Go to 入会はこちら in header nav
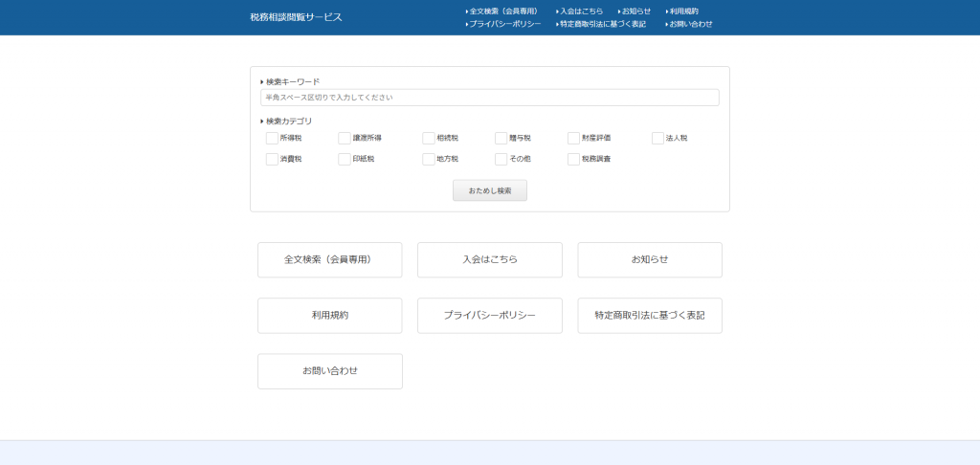This screenshot has width=980, height=465. click(x=579, y=11)
